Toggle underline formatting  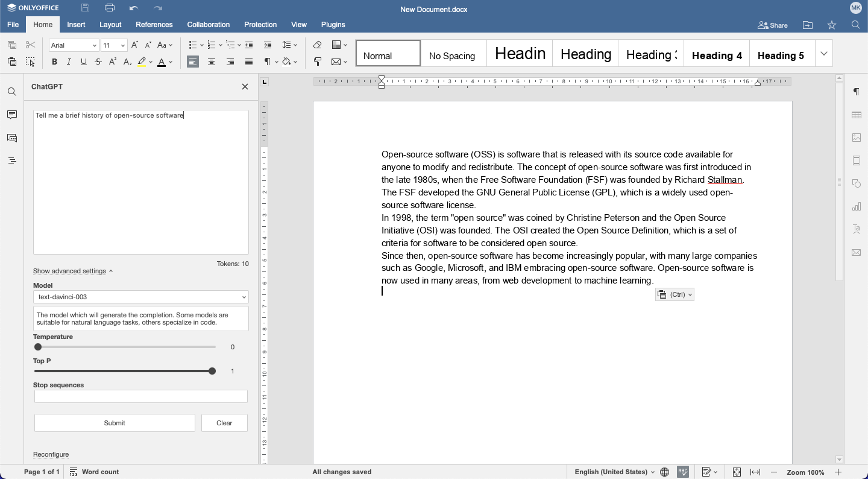pos(83,62)
